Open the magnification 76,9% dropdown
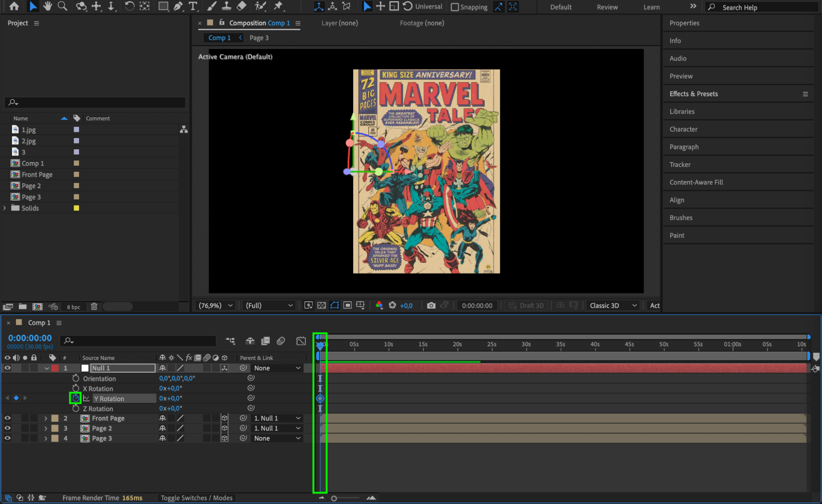The width and height of the screenshot is (822, 504). coord(216,305)
